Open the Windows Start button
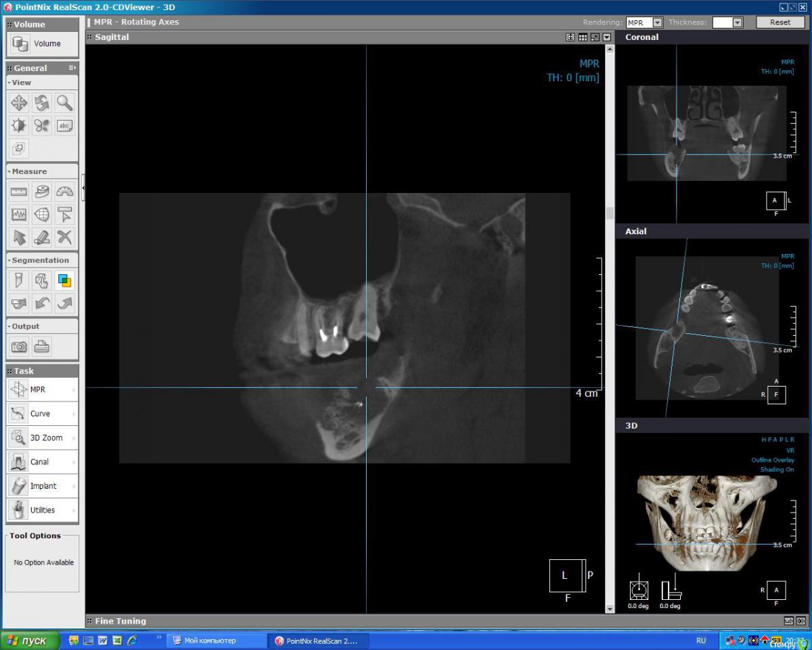The width and height of the screenshot is (812, 650). pyautogui.click(x=27, y=641)
